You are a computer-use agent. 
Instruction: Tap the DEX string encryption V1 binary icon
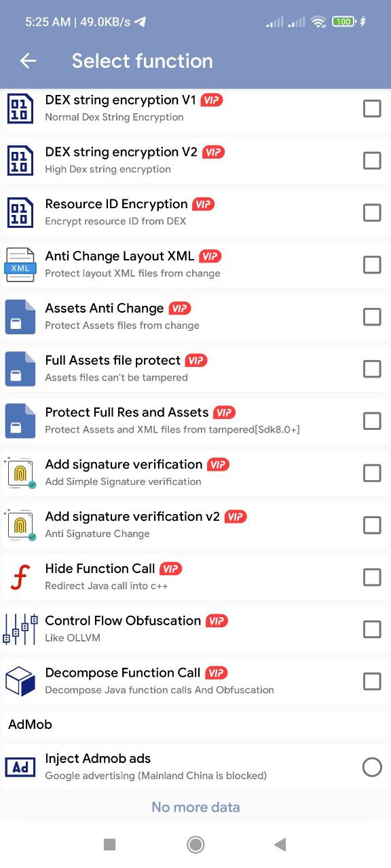coord(20,108)
